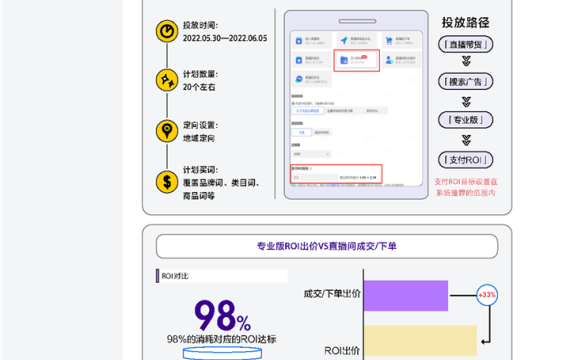Image resolution: width=570 pixels, height=360 pixels.
Task: Click the ROI value input field in mockup's lower red box
Action: [x=315, y=177]
